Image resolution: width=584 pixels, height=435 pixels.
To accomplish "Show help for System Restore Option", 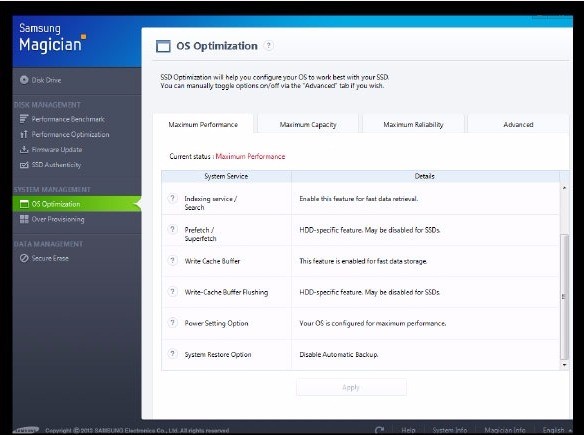I will 172,354.
